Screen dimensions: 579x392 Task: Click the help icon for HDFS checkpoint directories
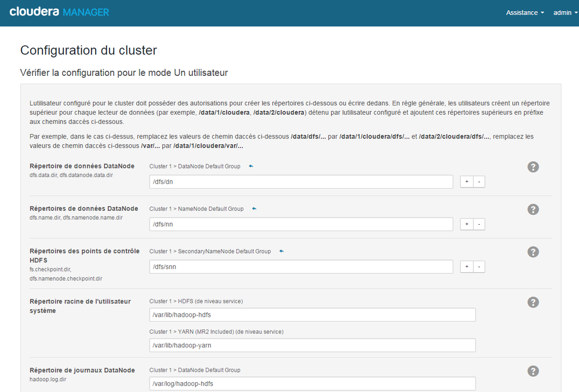533,252
